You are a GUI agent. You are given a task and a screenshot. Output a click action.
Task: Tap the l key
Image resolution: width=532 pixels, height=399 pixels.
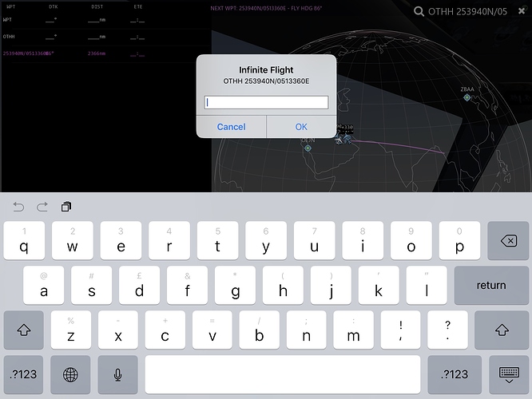point(427,285)
